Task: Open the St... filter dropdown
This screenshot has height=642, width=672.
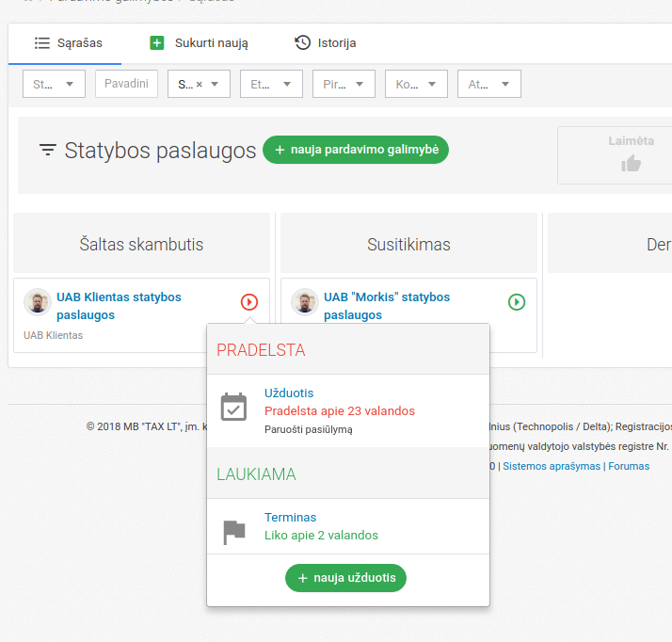Action: coord(54,84)
